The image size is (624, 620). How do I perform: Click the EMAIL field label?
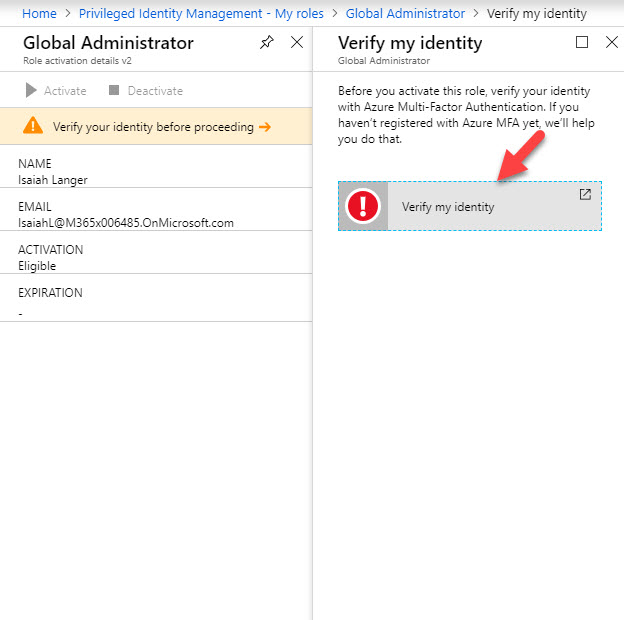point(35,207)
